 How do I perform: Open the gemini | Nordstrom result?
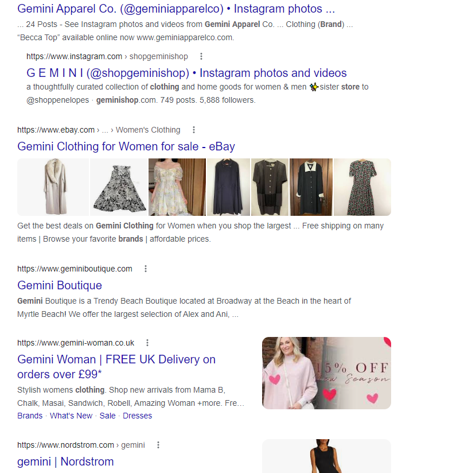(65, 462)
